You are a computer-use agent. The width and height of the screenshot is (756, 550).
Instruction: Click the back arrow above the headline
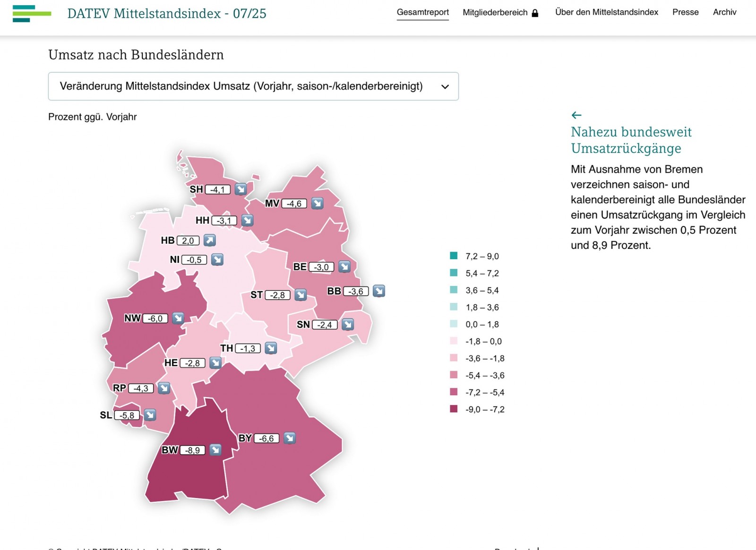[x=576, y=115]
